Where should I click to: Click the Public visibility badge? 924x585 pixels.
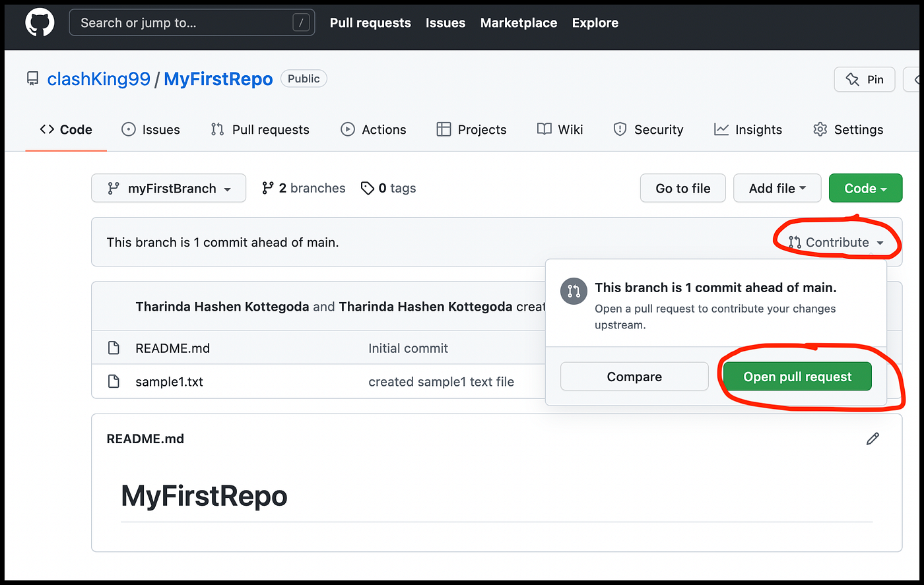tap(304, 78)
